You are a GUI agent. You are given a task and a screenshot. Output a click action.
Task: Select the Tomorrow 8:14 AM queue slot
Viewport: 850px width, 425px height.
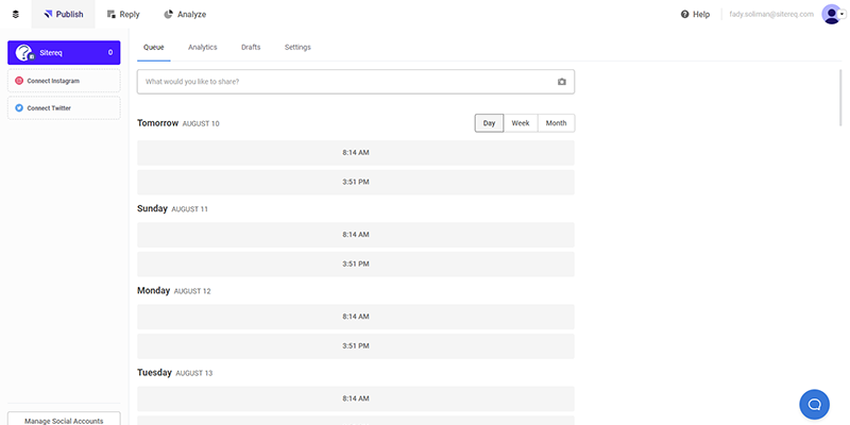[x=356, y=153]
